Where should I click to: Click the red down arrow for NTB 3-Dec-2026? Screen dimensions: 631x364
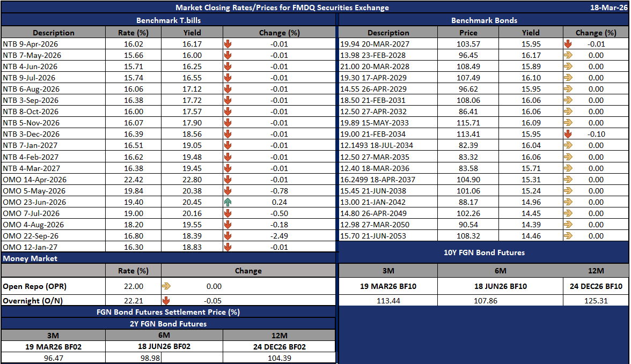228,134
